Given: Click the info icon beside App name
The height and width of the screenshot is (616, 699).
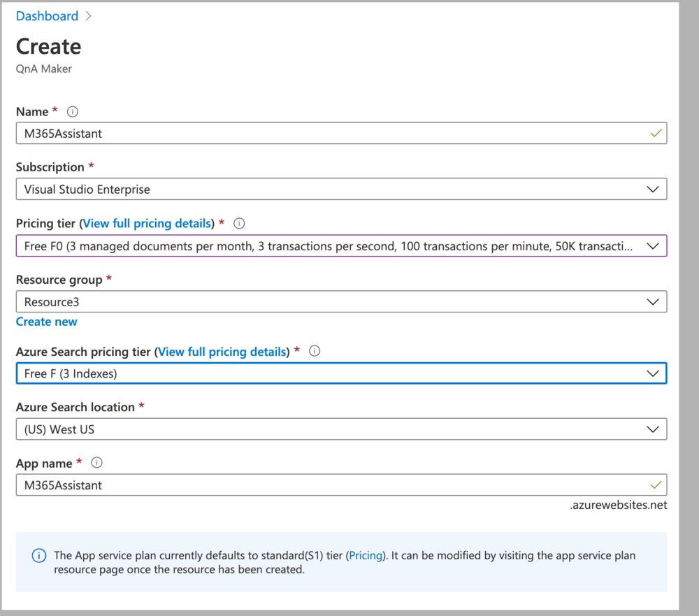Looking at the screenshot, I should point(97,463).
